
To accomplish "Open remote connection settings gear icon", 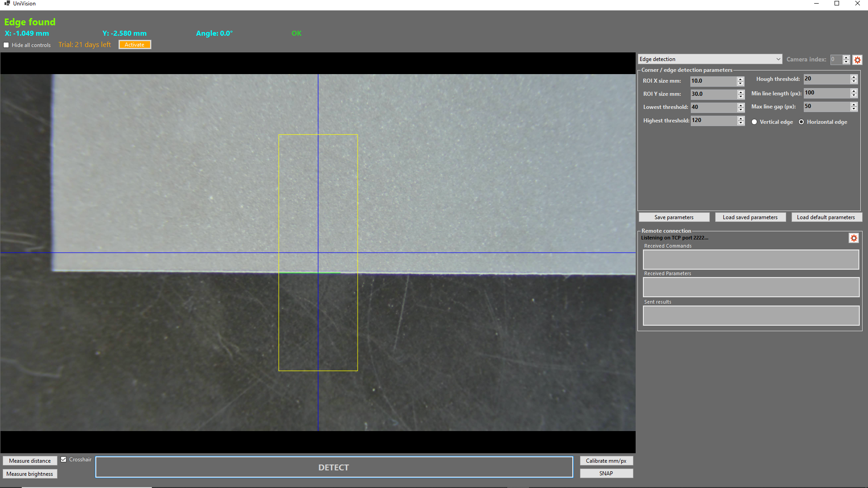I will coord(854,238).
